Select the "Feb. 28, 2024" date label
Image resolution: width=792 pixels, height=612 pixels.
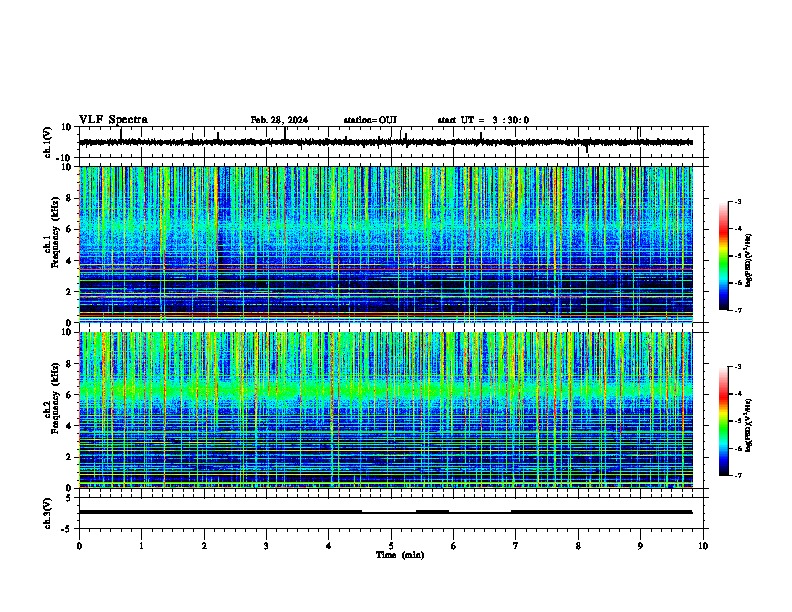coord(279,120)
